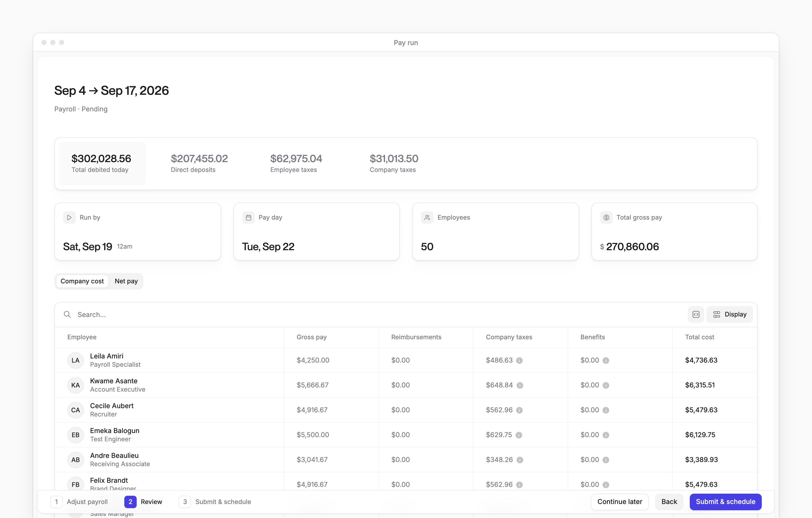Image resolution: width=812 pixels, height=518 pixels.
Task: Click the $6,315.51 total cost value
Action: (700, 385)
